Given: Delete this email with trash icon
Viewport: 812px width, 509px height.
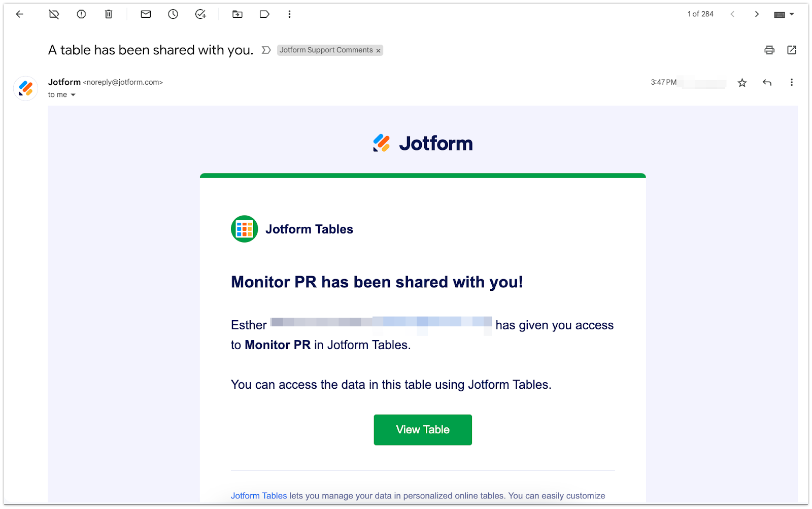Looking at the screenshot, I should pyautogui.click(x=109, y=14).
